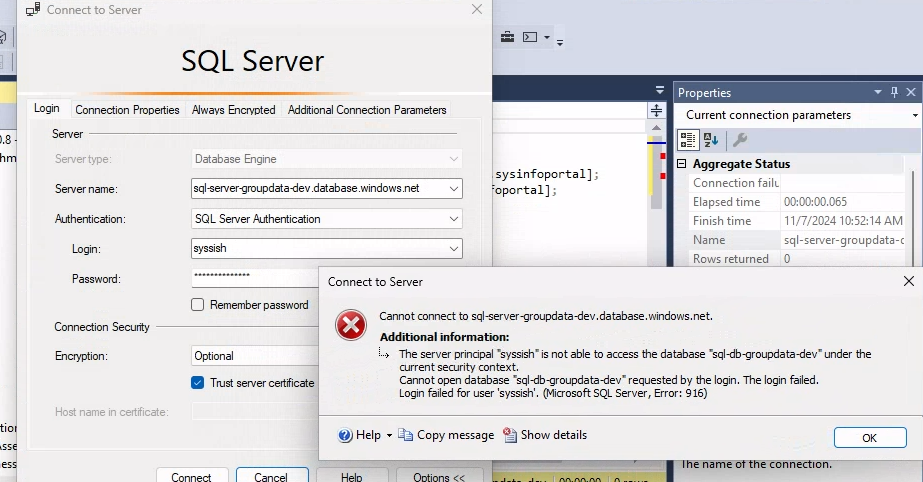Open the Authentication dropdown
The image size is (923, 482).
(454, 218)
